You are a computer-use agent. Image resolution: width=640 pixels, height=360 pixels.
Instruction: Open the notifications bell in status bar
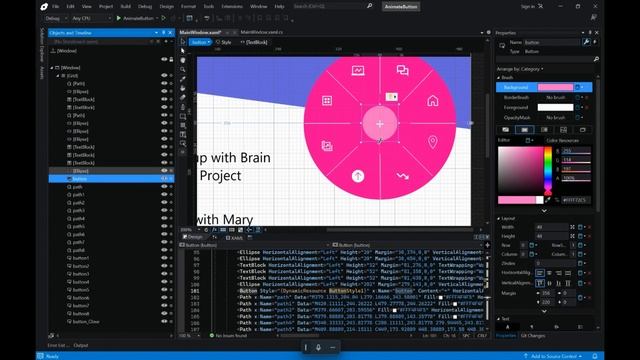pyautogui.click(x=595, y=356)
